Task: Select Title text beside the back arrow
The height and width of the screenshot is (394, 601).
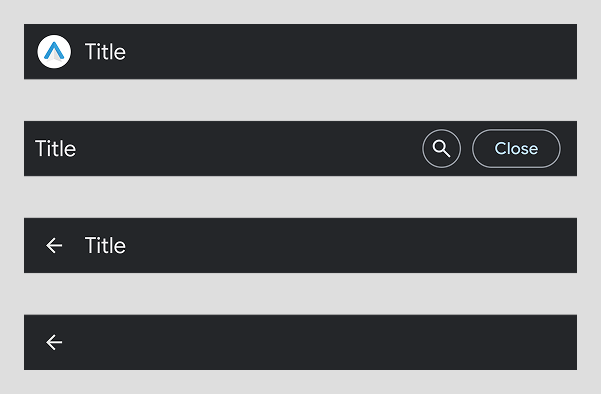Action: pyautogui.click(x=105, y=245)
